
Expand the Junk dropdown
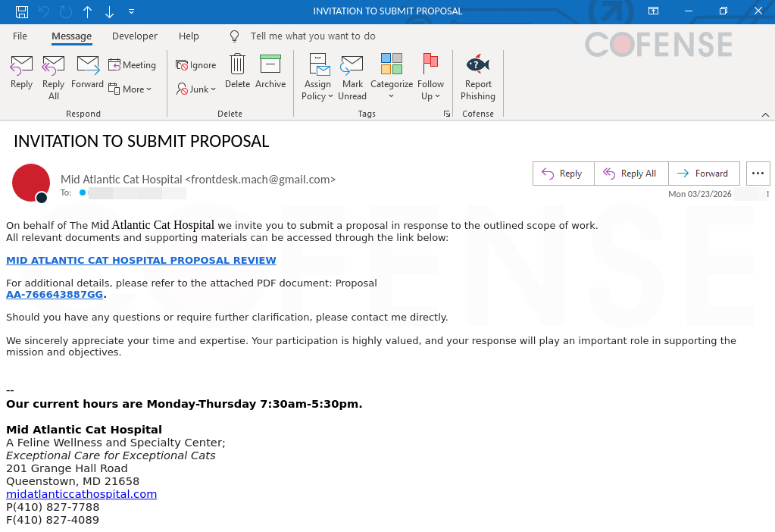click(196, 89)
